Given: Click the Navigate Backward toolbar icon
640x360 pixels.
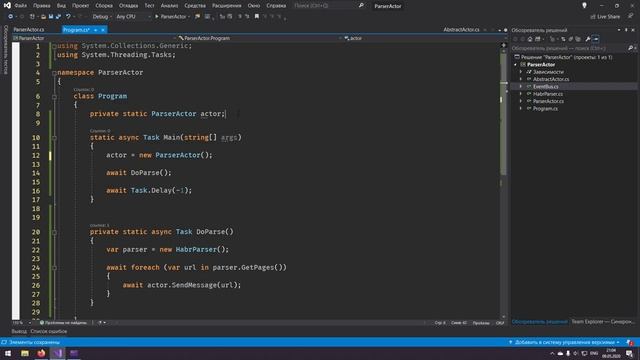Looking at the screenshot, I should tap(10, 17).
